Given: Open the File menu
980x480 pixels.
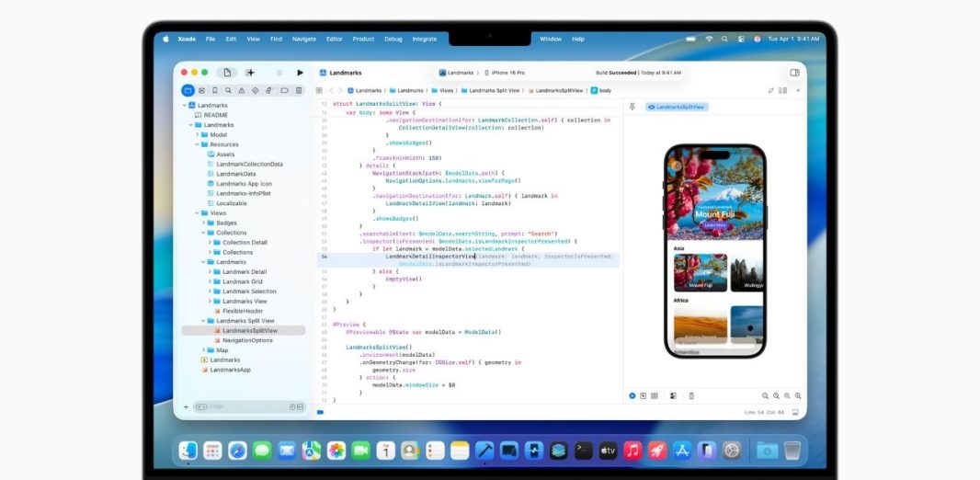Looking at the screenshot, I should click(211, 39).
